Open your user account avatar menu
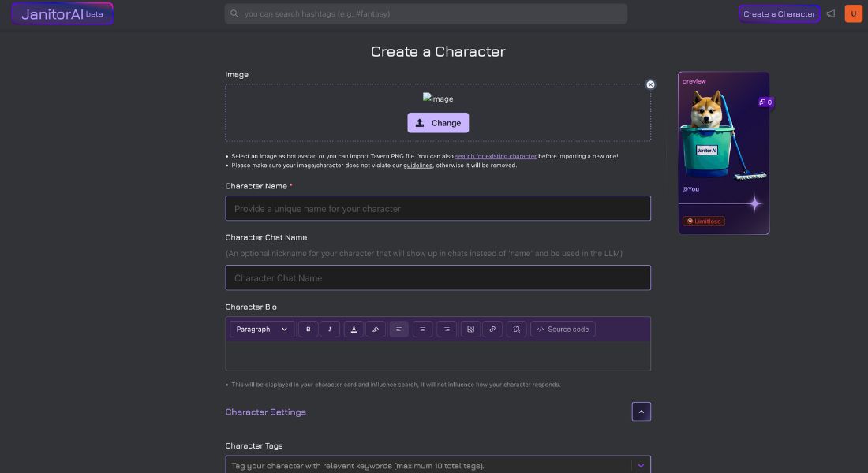This screenshot has height=473, width=868. point(854,13)
